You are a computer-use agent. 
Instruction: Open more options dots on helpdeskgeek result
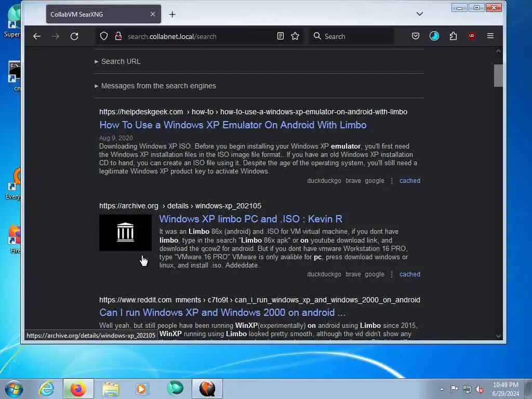[x=392, y=181]
